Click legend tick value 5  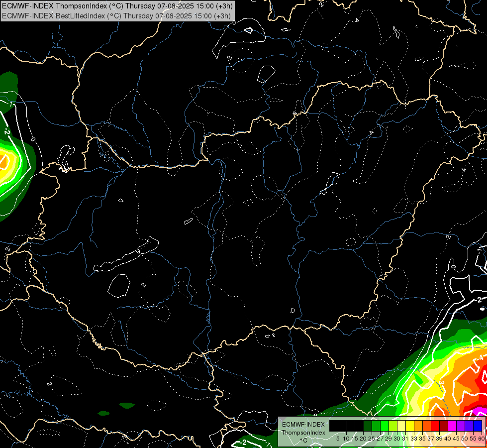coord(338,439)
